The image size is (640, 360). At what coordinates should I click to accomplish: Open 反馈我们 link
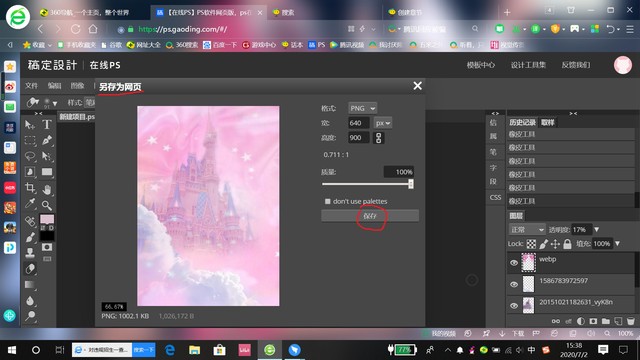[576, 65]
